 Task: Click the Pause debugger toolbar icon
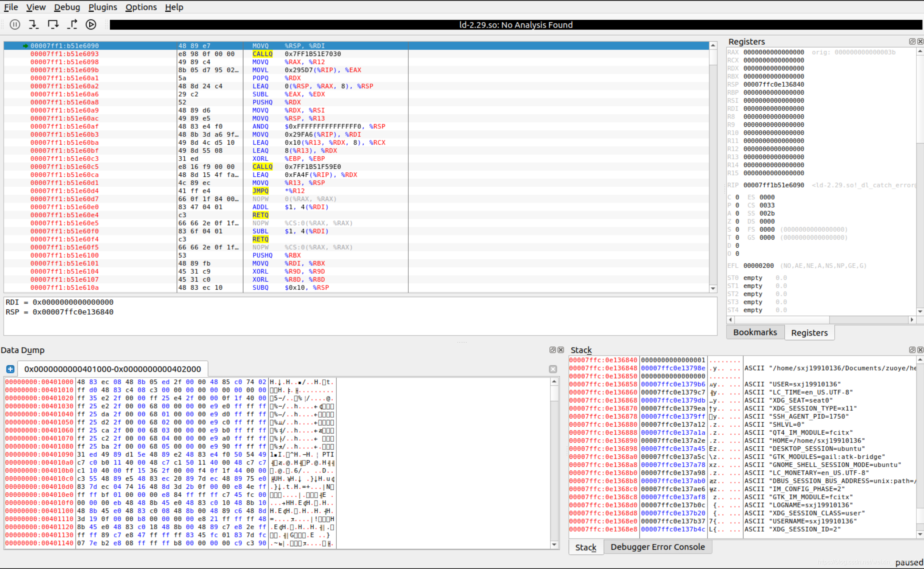click(x=15, y=25)
